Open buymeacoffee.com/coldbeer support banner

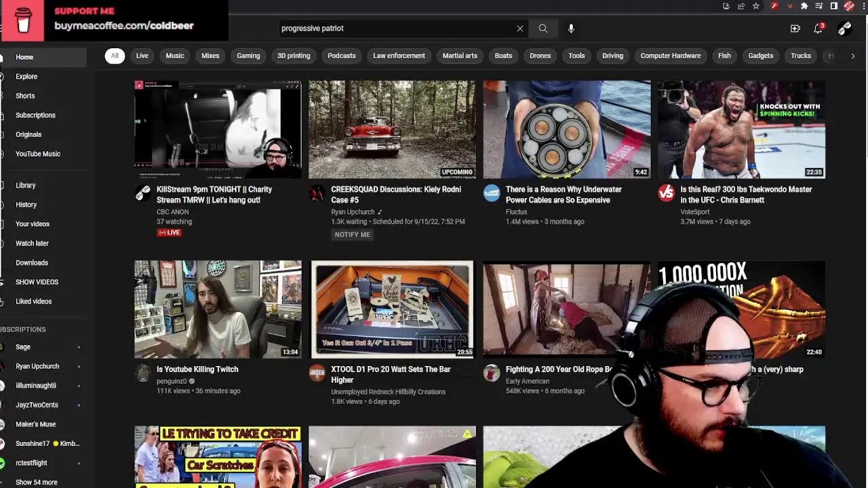tap(114, 20)
